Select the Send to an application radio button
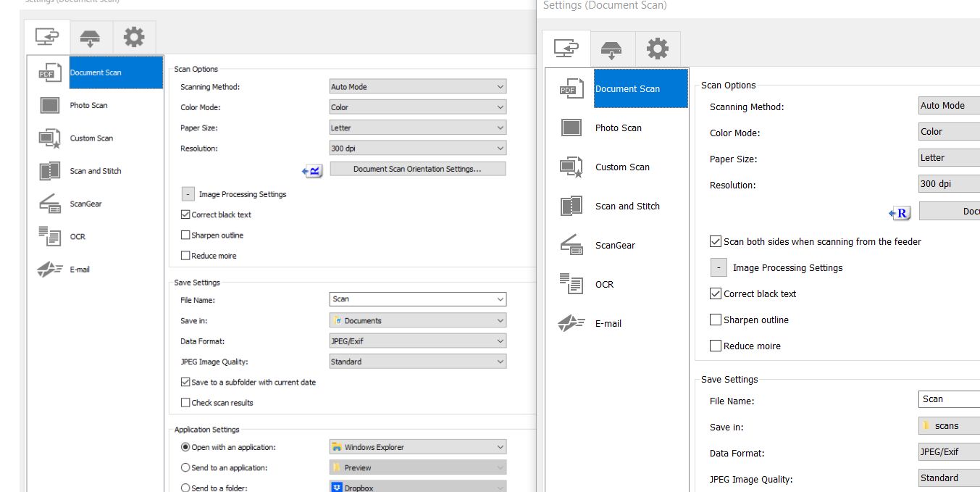This screenshot has width=980, height=492. (x=185, y=468)
